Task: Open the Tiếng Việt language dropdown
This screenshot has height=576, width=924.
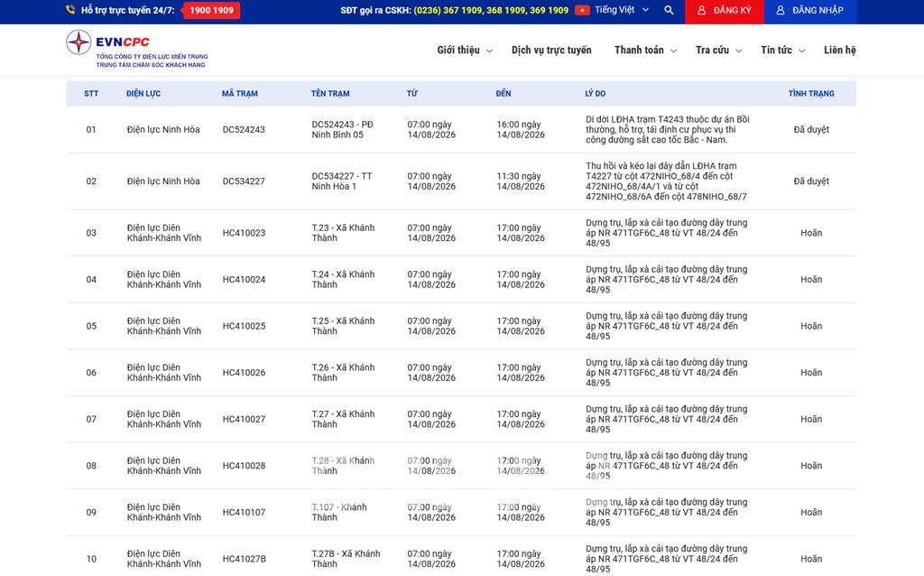Action: click(621, 10)
